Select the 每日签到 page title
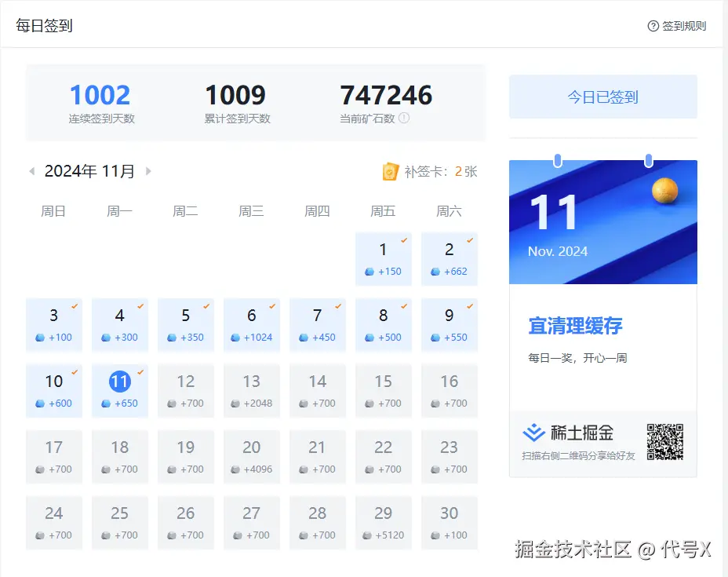 point(43,25)
